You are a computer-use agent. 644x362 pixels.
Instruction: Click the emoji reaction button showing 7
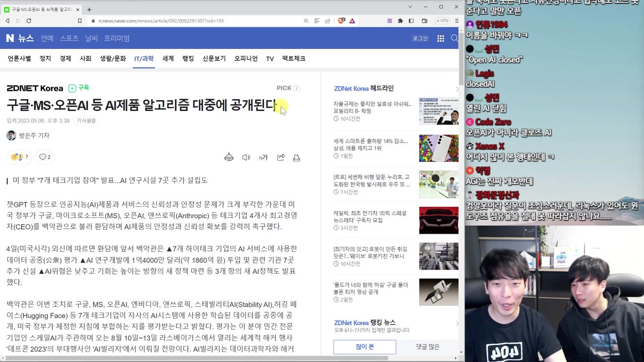pyautogui.click(x=19, y=157)
